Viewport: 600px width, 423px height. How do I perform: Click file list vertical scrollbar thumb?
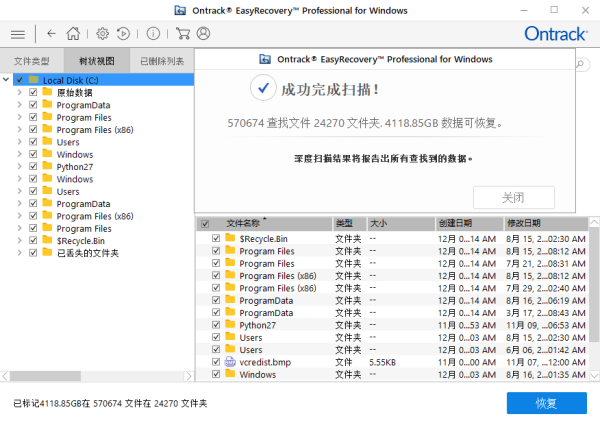click(594, 284)
